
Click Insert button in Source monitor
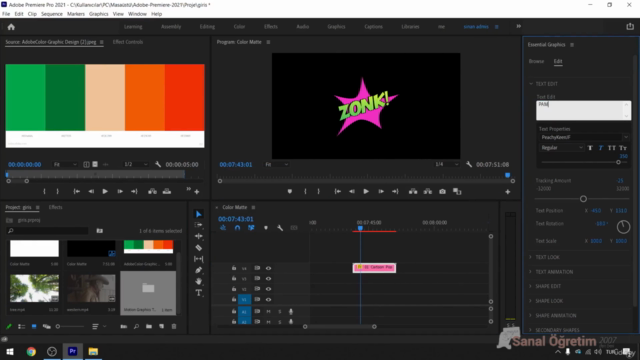pos(152,191)
